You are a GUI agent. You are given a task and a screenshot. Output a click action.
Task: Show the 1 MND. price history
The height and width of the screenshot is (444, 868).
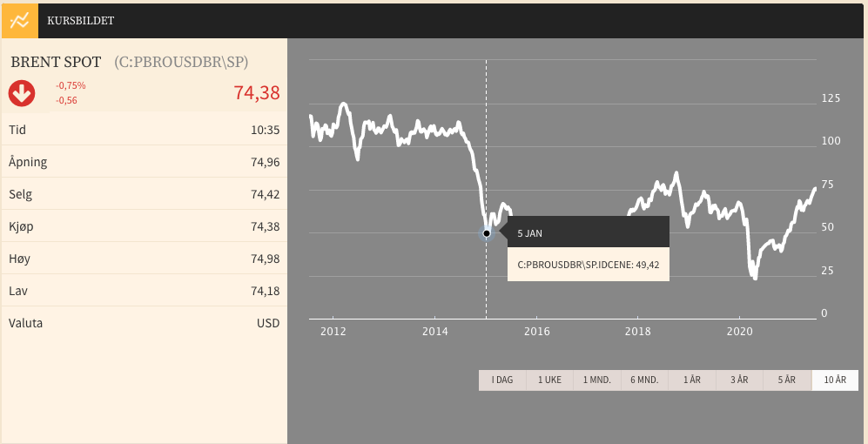coord(596,380)
